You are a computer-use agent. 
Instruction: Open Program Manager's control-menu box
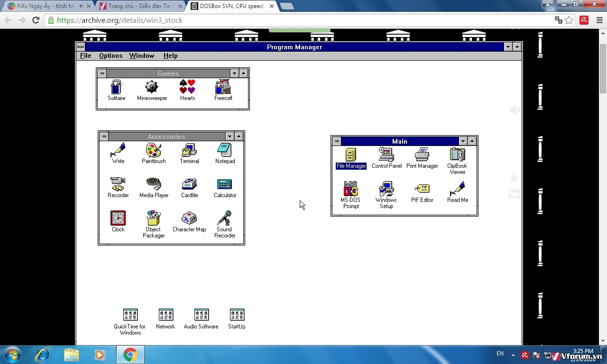pos(81,46)
